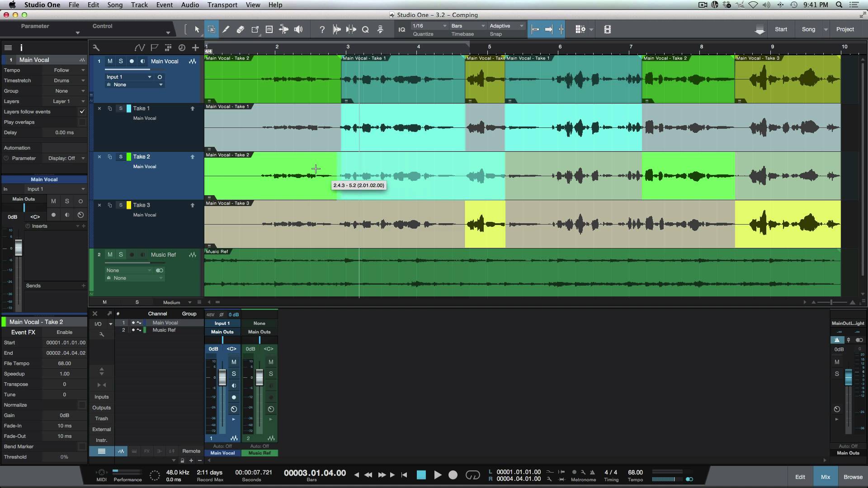Select the Listen speaker tool
868x488 pixels.
click(298, 29)
